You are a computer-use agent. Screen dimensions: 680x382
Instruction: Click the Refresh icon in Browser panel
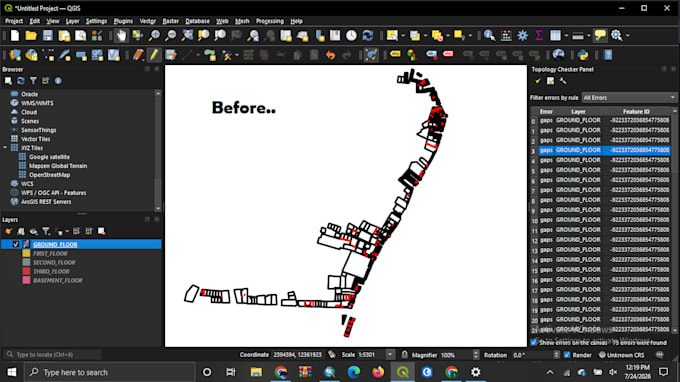pyautogui.click(x=20, y=81)
